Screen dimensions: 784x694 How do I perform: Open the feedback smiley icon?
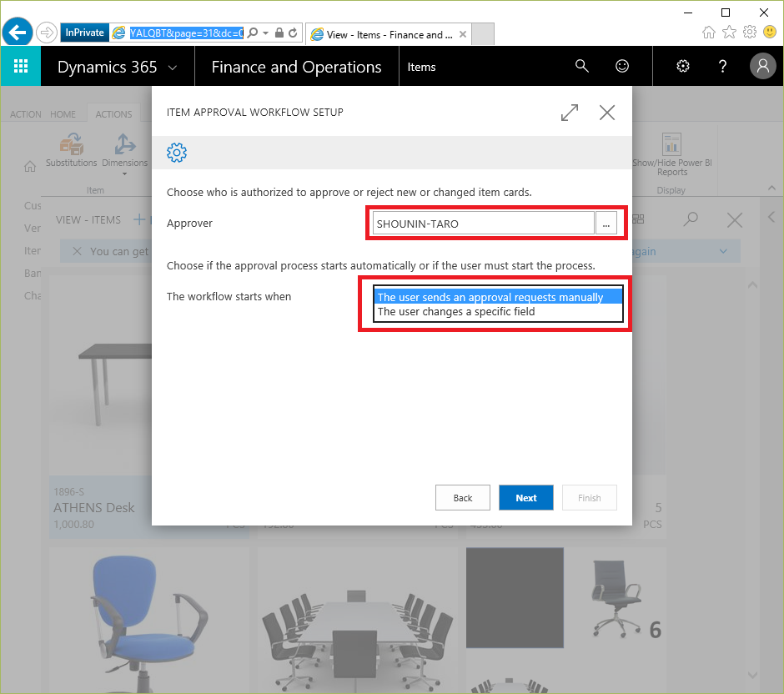tap(622, 67)
